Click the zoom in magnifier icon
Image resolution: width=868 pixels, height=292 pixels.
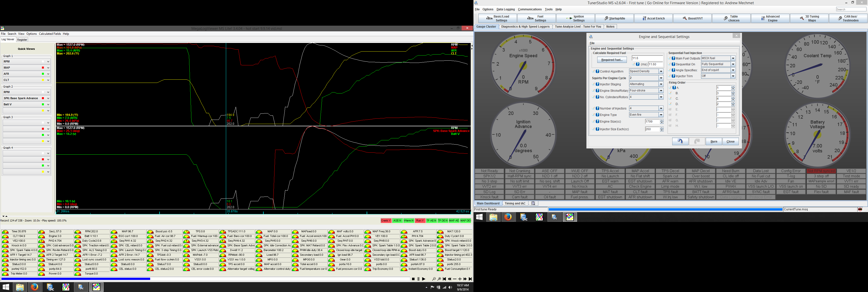coord(439,279)
